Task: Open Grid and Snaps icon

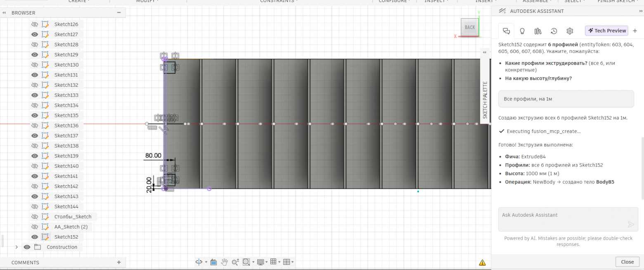Action: pyautogui.click(x=273, y=262)
